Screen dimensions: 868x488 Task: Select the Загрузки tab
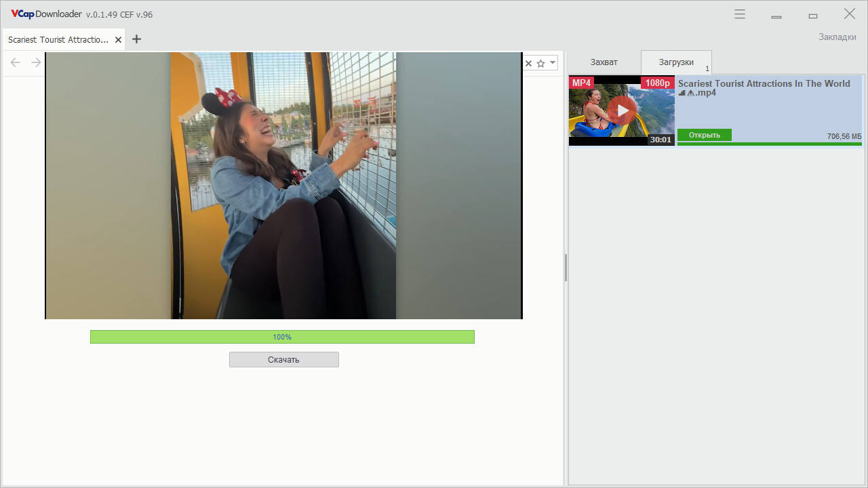pos(676,62)
